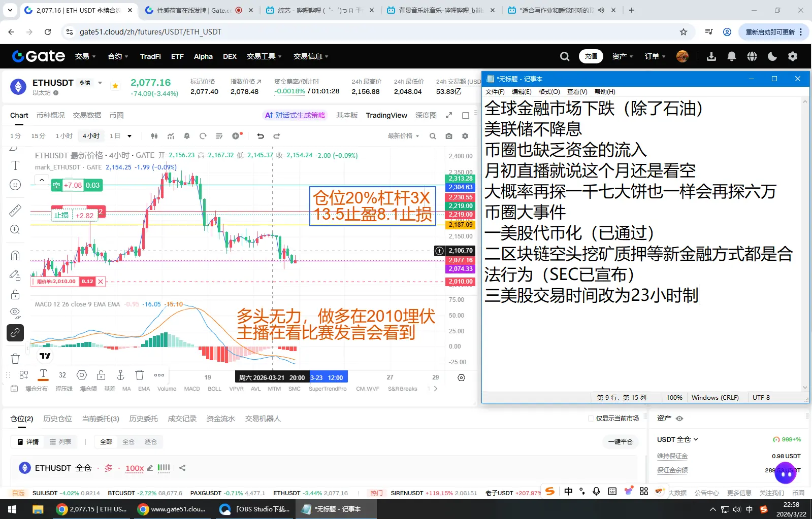Click text color swatch in floating toolbar
The height and width of the screenshot is (519, 812).
[44, 375]
